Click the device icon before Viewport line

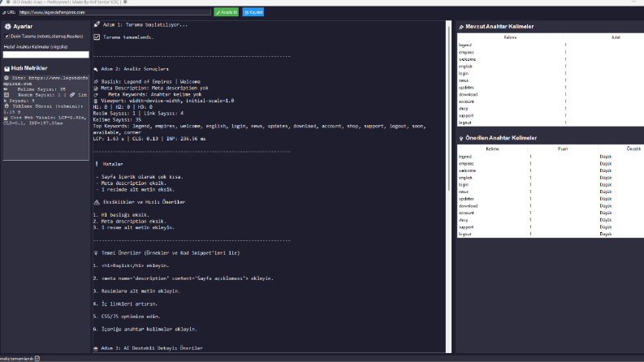coord(96,101)
